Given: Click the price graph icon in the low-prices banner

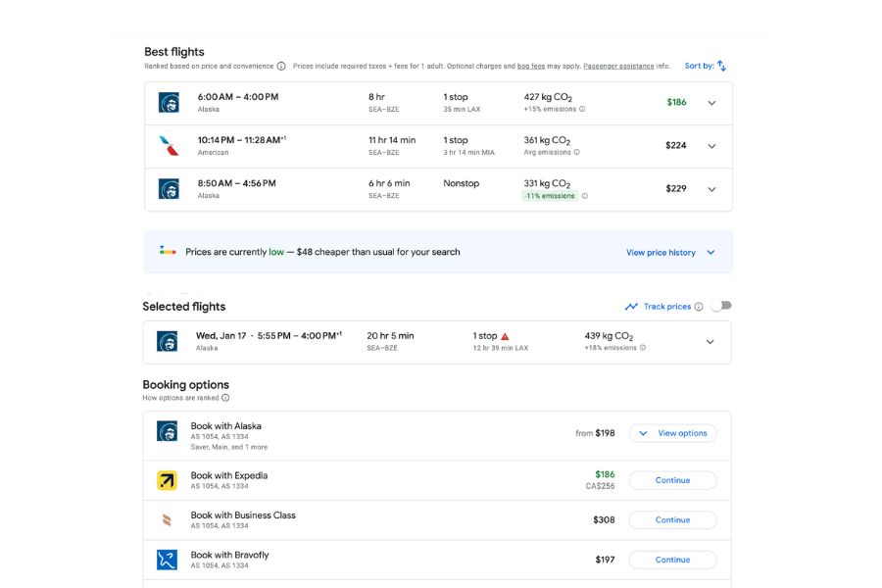Looking at the screenshot, I should 167,251.
